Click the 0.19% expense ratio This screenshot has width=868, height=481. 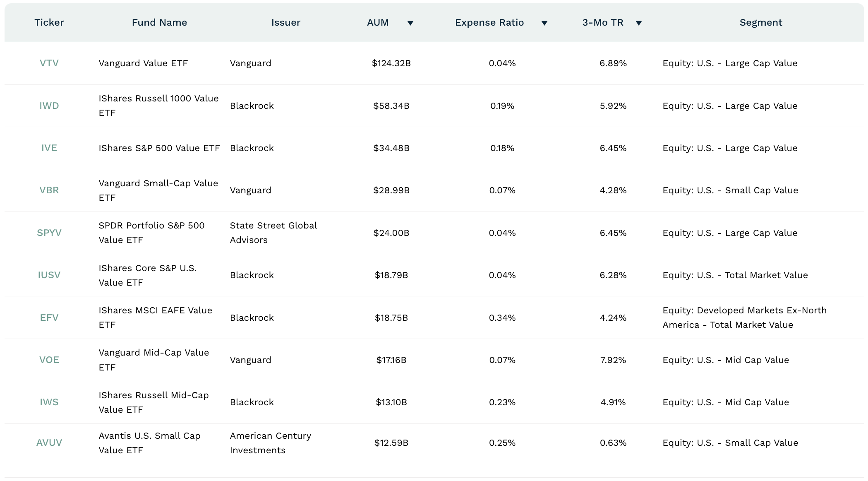tap(502, 106)
